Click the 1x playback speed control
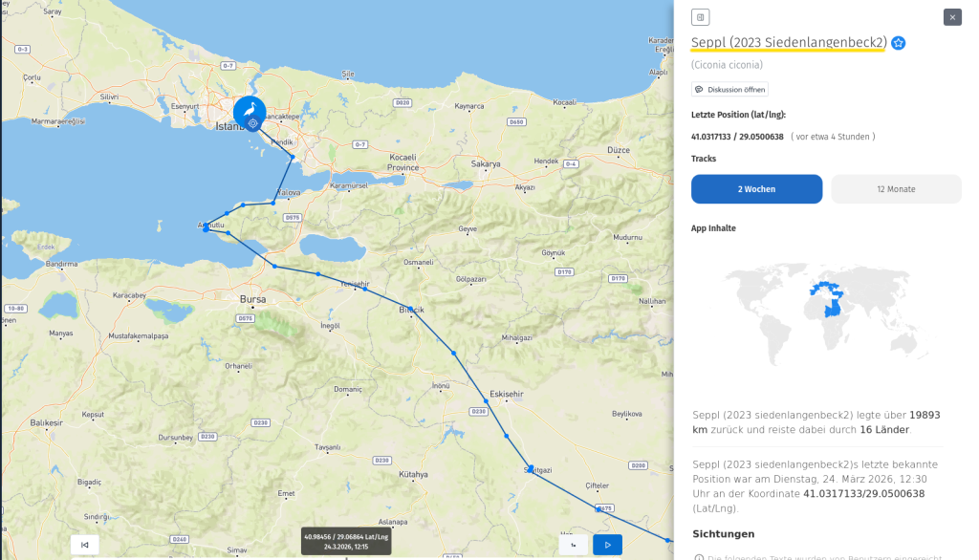The height and width of the screenshot is (560, 979). click(574, 544)
